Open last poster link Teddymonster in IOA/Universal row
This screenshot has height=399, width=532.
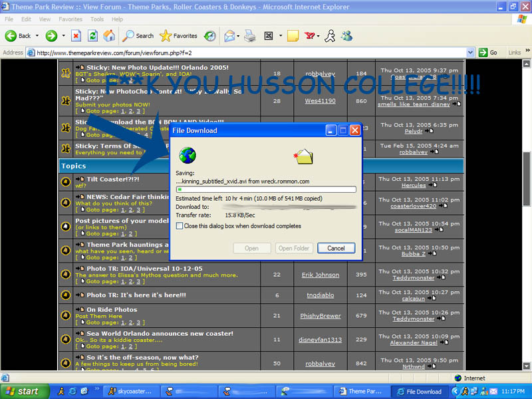coord(413,278)
